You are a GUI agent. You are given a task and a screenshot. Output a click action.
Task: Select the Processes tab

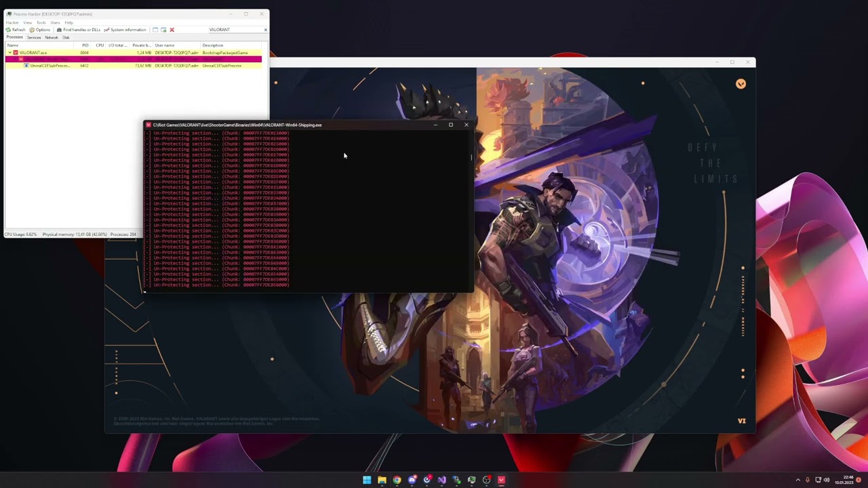click(14, 37)
